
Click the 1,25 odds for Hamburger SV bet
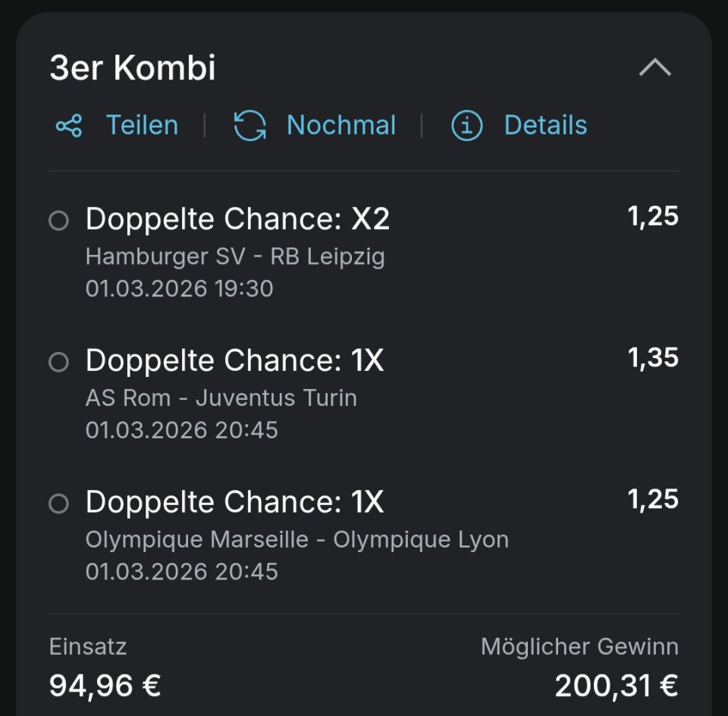click(653, 217)
